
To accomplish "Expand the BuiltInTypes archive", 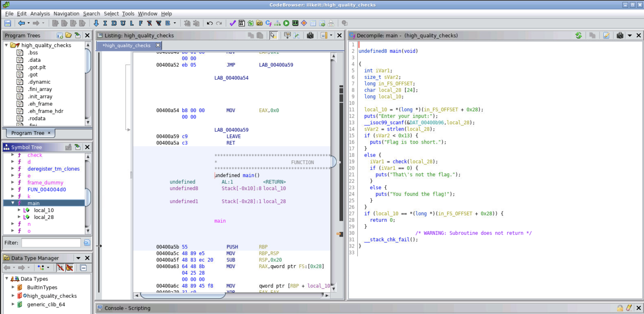I will [13, 287].
